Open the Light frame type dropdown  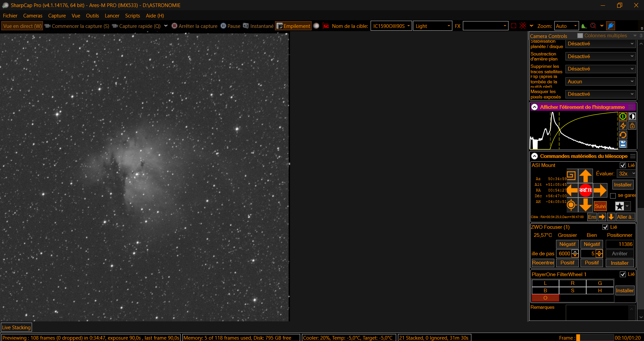point(432,26)
